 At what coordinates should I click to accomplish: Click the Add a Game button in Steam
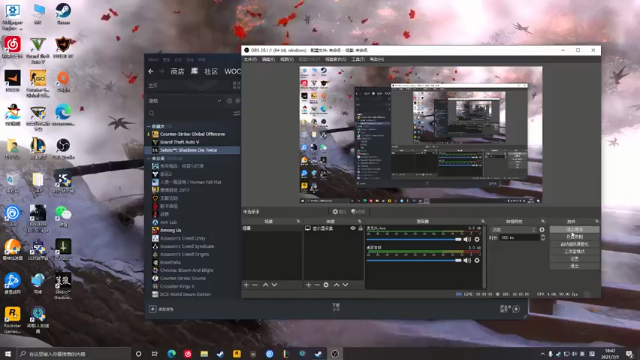(x=161, y=309)
